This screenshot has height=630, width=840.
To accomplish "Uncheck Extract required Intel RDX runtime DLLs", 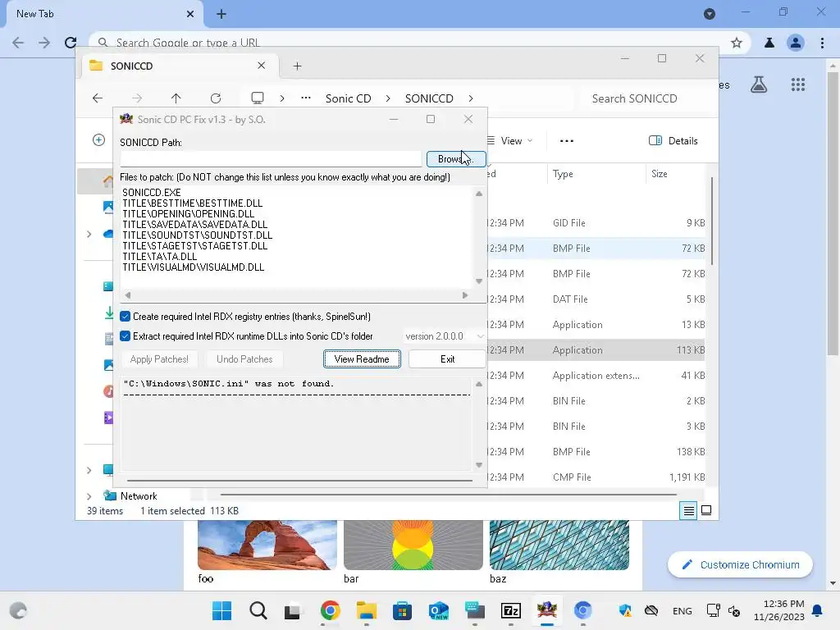I will click(x=125, y=336).
